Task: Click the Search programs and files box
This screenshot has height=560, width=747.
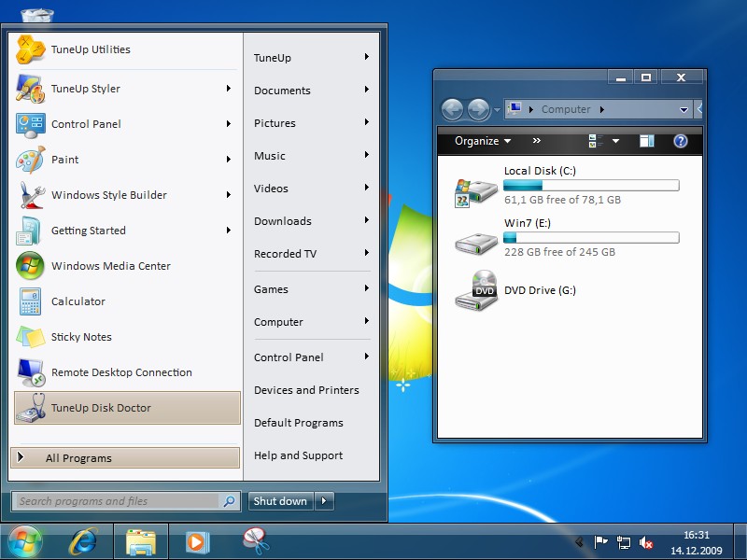Action: 119,501
